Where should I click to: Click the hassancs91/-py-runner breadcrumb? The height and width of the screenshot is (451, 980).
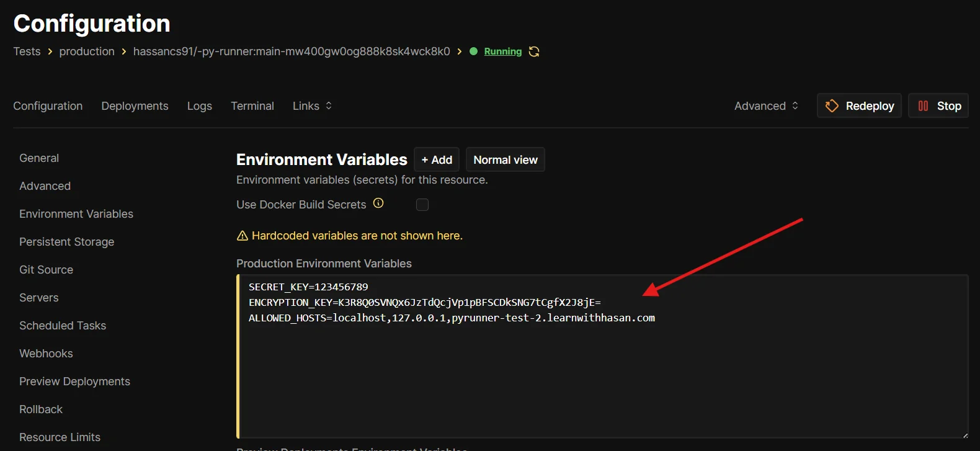tap(292, 51)
